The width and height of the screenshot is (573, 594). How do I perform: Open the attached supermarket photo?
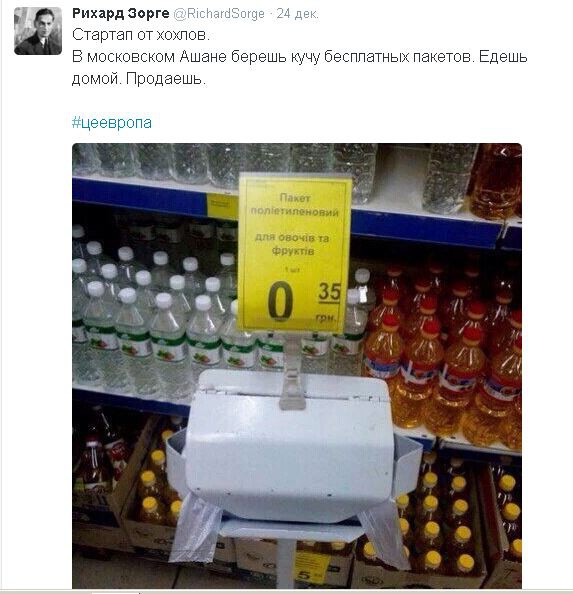[x=297, y=365]
